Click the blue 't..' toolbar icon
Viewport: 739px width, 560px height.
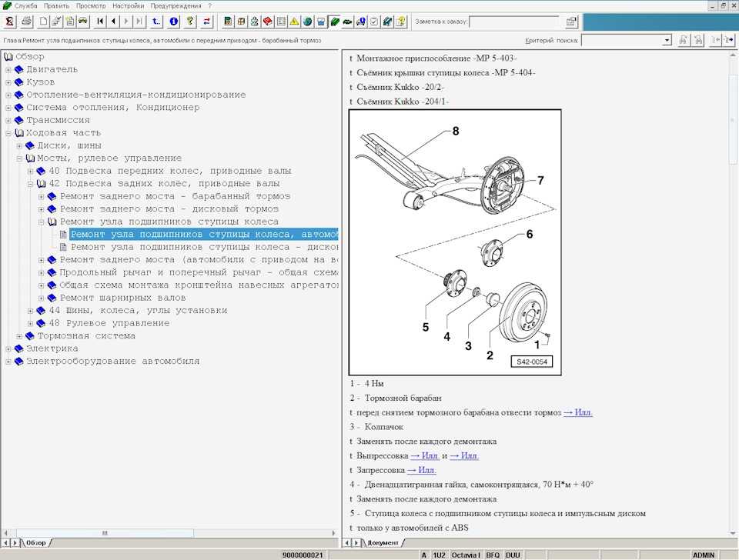(x=156, y=22)
